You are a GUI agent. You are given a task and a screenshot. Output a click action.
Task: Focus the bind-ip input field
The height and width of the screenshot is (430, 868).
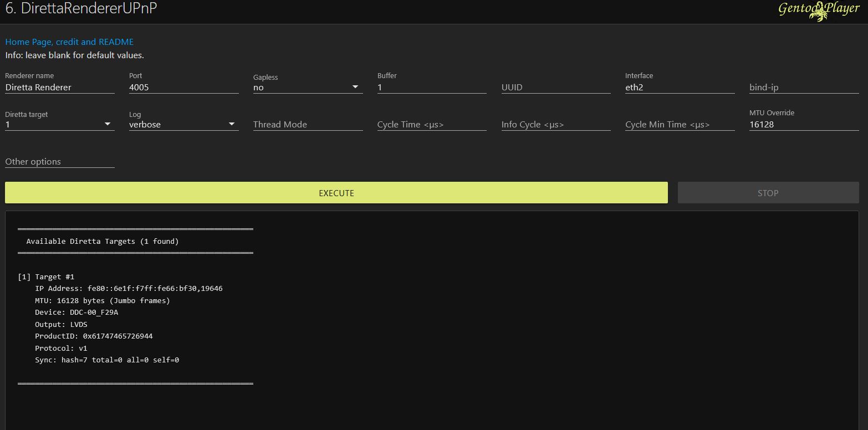click(x=804, y=87)
